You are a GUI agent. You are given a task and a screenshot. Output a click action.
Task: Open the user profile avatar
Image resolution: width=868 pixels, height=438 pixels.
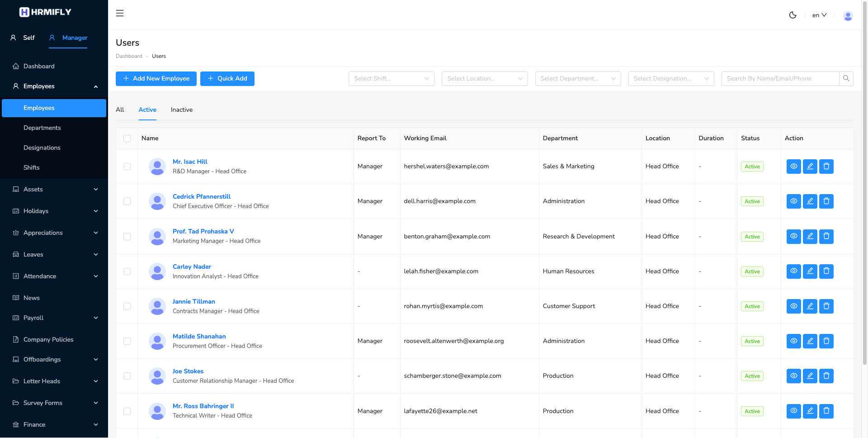pos(848,15)
